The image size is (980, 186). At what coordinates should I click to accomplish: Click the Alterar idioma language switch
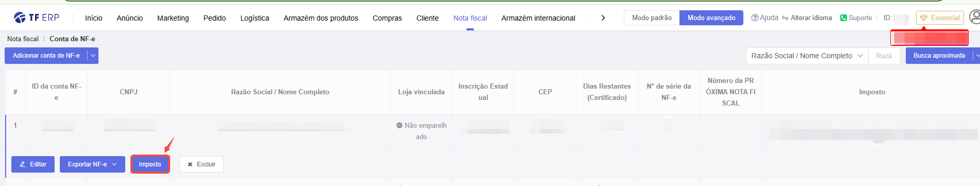tap(807, 18)
